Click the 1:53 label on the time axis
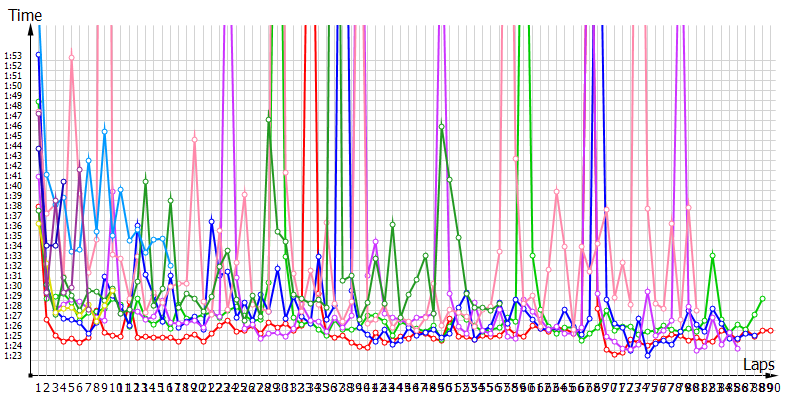Viewport: 800px width, 400px height. [13, 56]
